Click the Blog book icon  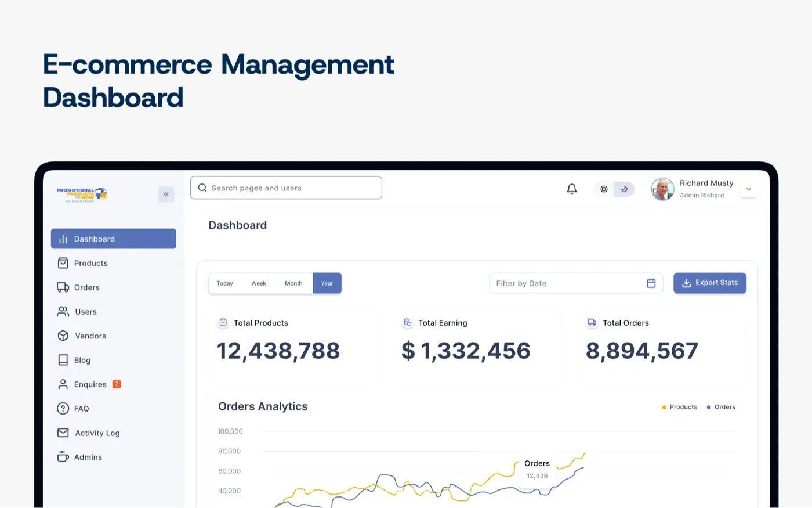click(x=63, y=361)
